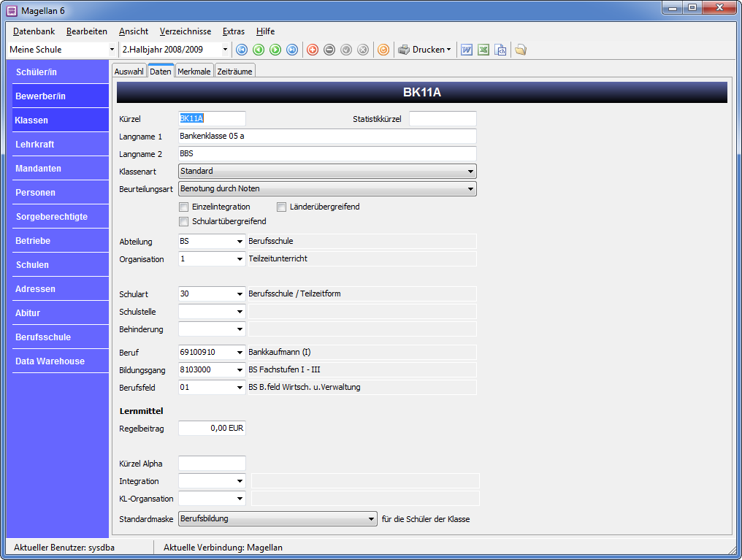Expand the Abteilung dropdown
This screenshot has width=742, height=560.
[x=240, y=242]
